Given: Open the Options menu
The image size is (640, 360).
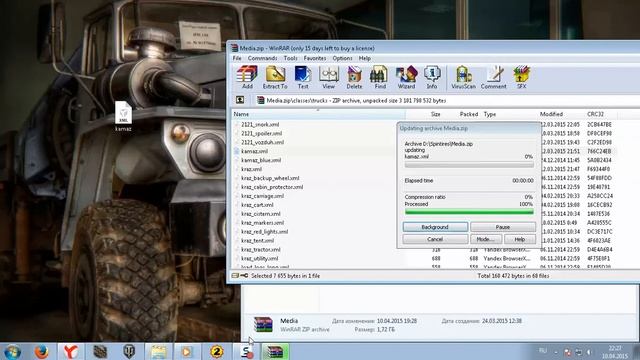Looking at the screenshot, I should tap(342, 58).
